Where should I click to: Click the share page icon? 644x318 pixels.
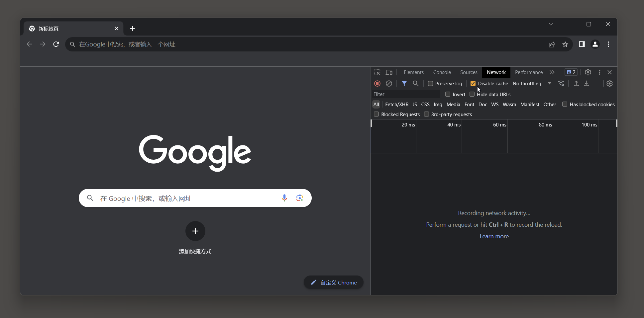point(552,44)
